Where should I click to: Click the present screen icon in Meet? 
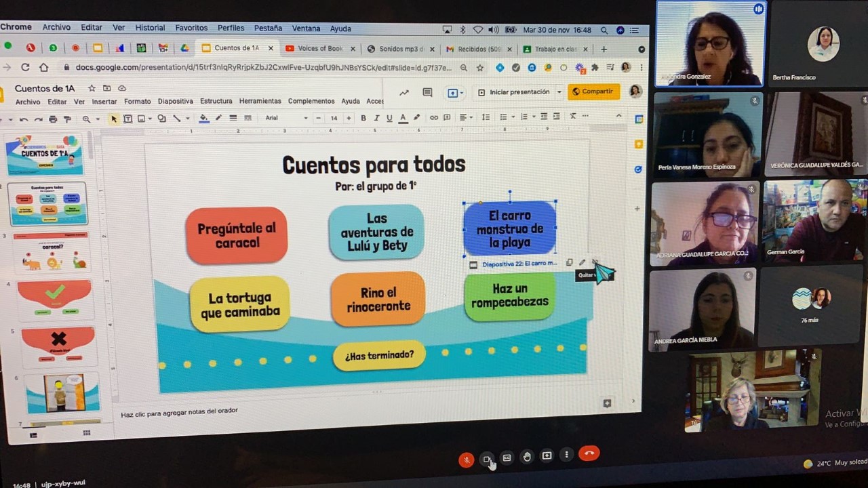(547, 455)
